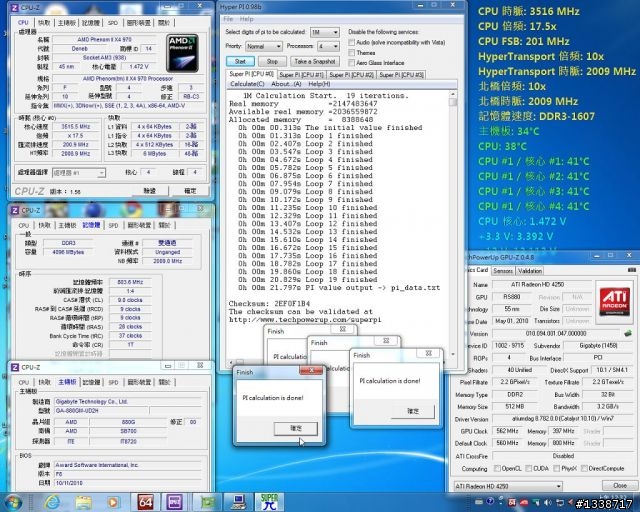Click the blue help tray icon
The width and height of the screenshot is (640, 512).
490,502
